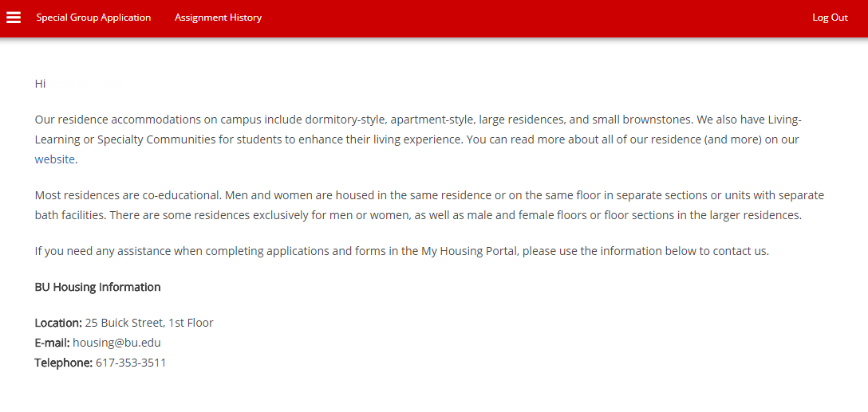Click the bold Location label
This screenshot has width=868, height=412.
point(58,323)
